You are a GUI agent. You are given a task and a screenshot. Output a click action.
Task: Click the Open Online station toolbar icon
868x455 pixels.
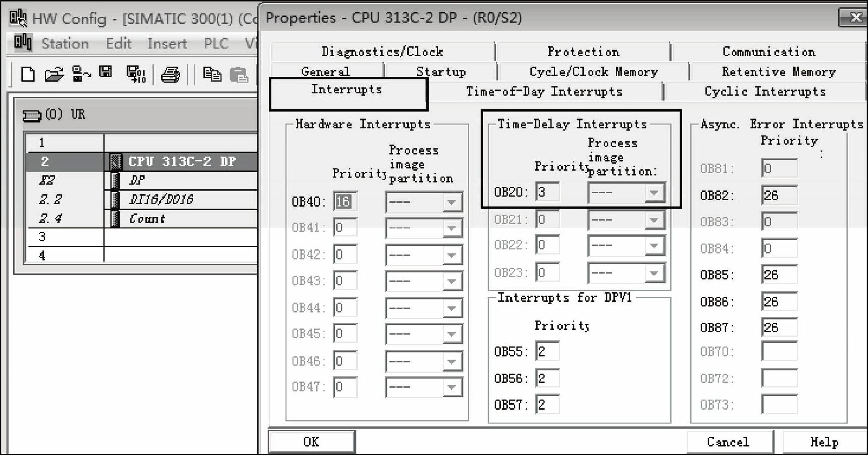(x=81, y=74)
